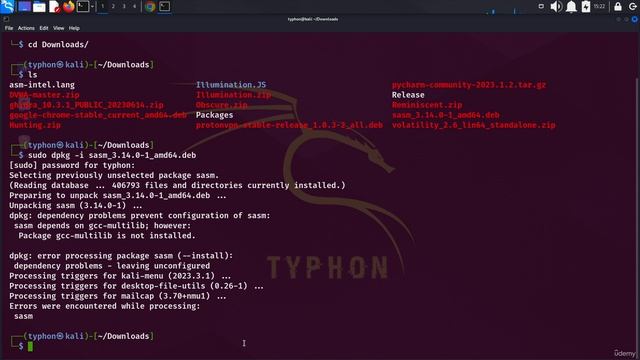Click pycharm-community tar.gz file name
The height and width of the screenshot is (360, 640).
tap(469, 85)
